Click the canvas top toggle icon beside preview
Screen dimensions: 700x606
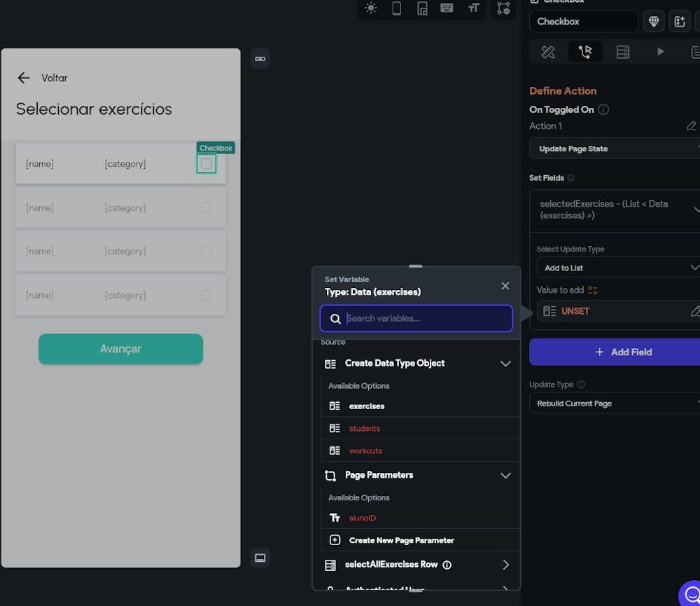coord(260,59)
